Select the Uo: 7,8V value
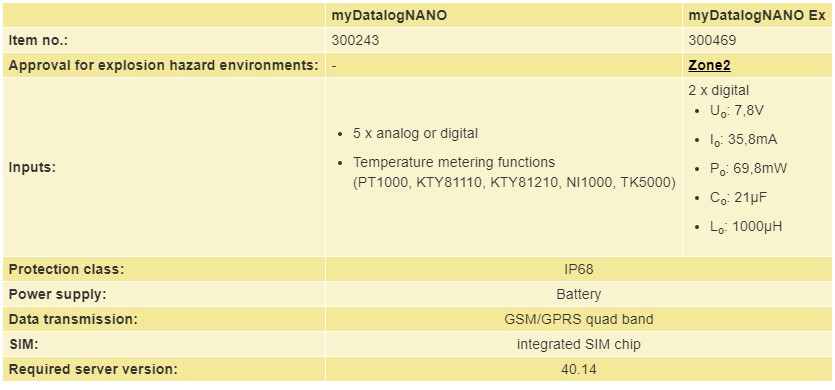The height and width of the screenshot is (390, 835). tap(738, 111)
